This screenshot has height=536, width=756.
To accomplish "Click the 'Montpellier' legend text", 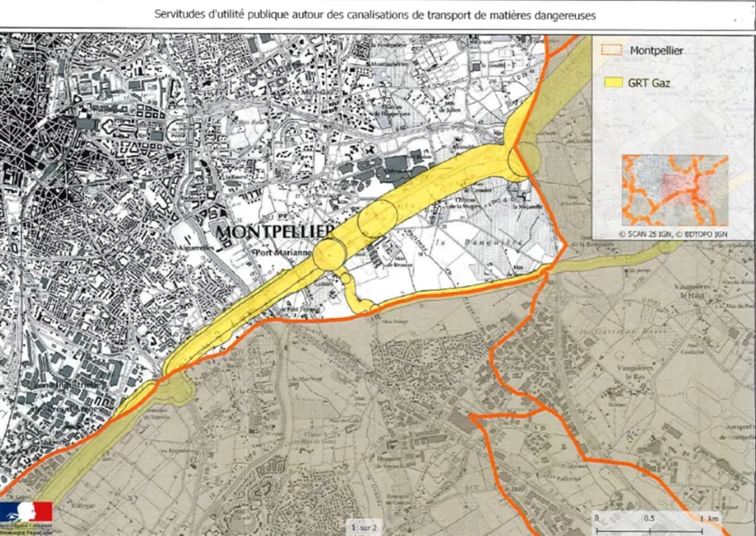I will pos(656,50).
